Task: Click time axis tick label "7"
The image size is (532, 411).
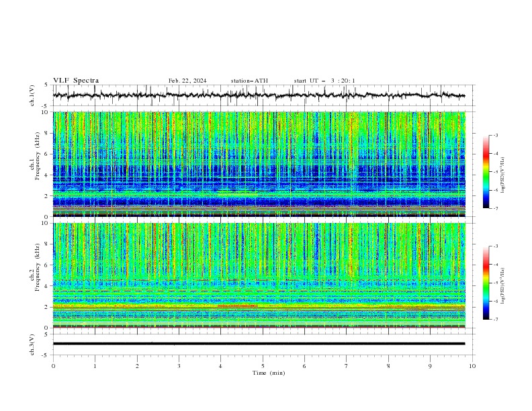Action: 347,366
